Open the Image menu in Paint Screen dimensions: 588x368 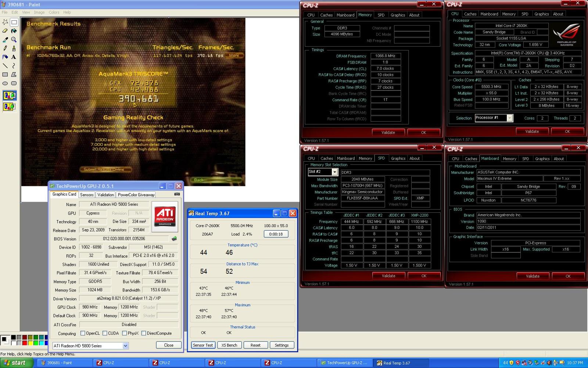tap(39, 12)
